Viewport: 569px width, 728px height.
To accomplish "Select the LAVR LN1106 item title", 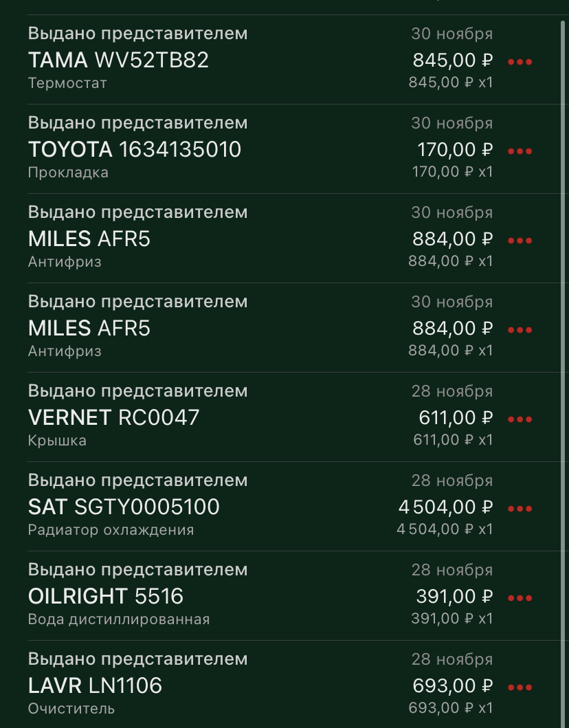I will pyautogui.click(x=95, y=686).
